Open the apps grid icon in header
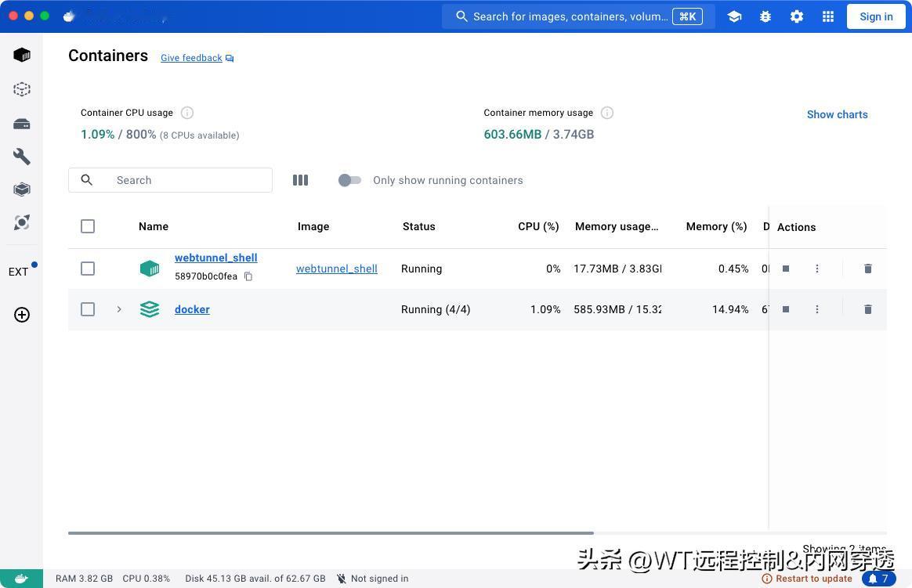The height and width of the screenshot is (588, 912). point(828,17)
